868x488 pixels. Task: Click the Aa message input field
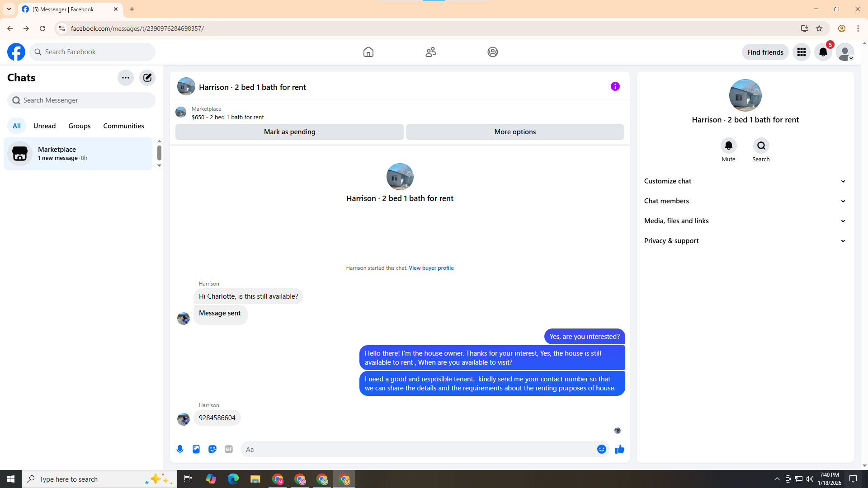point(416,449)
